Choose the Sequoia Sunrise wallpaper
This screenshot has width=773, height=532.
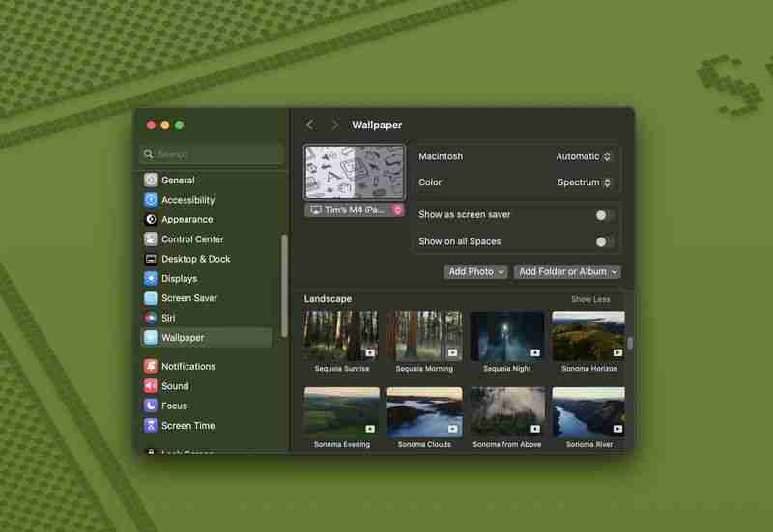click(x=341, y=336)
